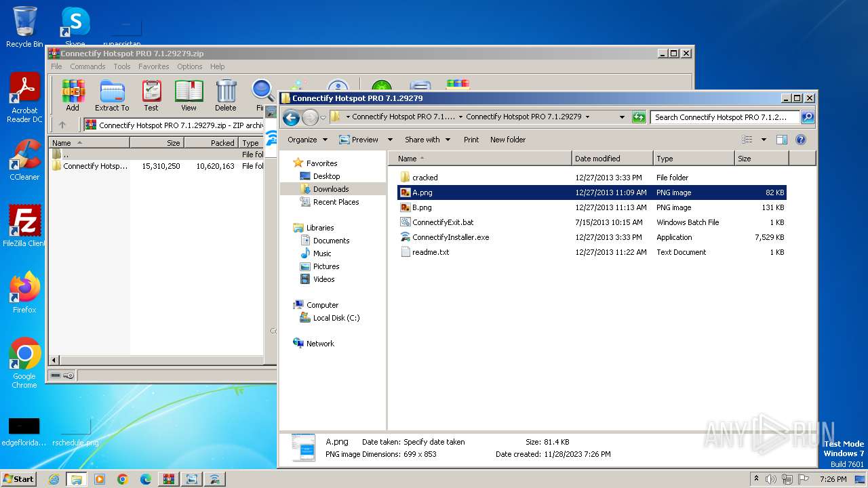Open Skype desktop shortcut
Viewport: 868px width, 488px height.
click(75, 27)
